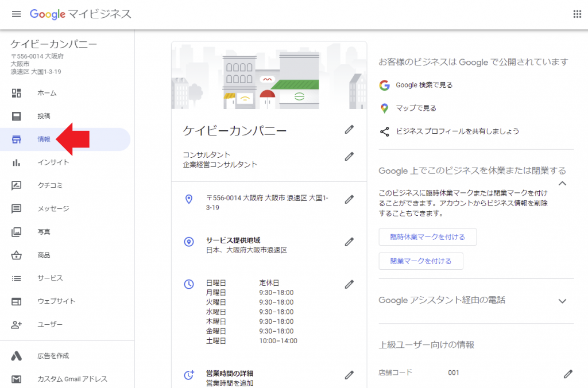Open the Google apps grid icon

pos(577,14)
